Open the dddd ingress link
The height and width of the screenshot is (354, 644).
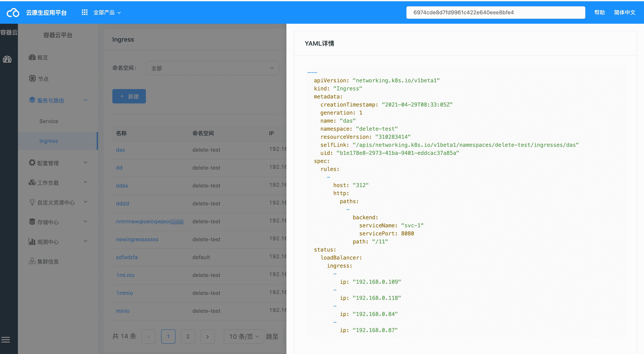[122, 203]
